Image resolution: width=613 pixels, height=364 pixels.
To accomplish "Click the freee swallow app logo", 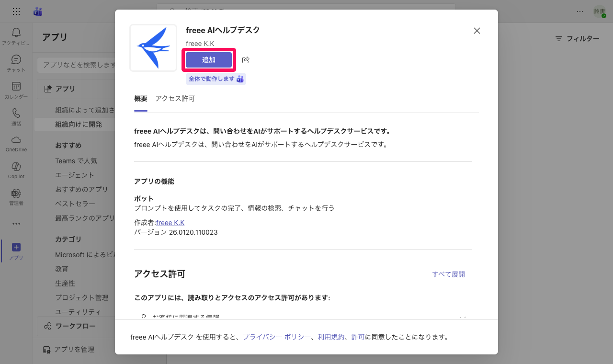I will pos(153,48).
